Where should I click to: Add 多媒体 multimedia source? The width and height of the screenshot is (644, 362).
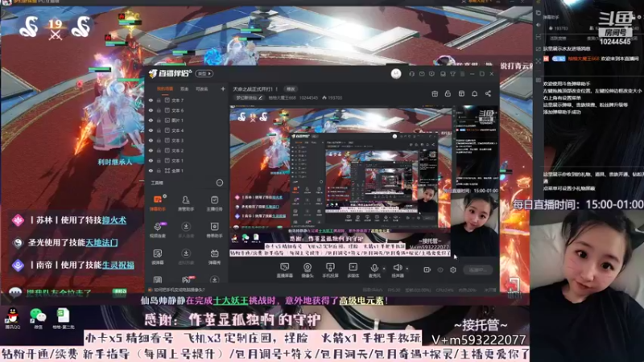353,270
